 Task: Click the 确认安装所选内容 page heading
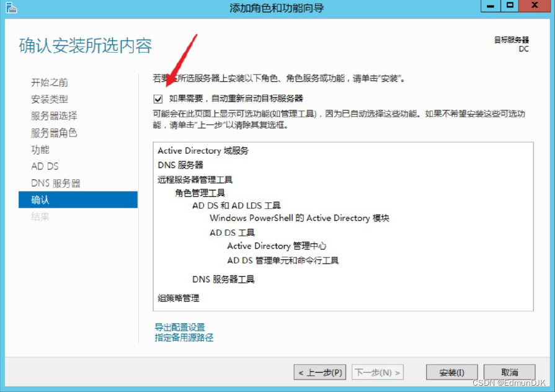86,46
